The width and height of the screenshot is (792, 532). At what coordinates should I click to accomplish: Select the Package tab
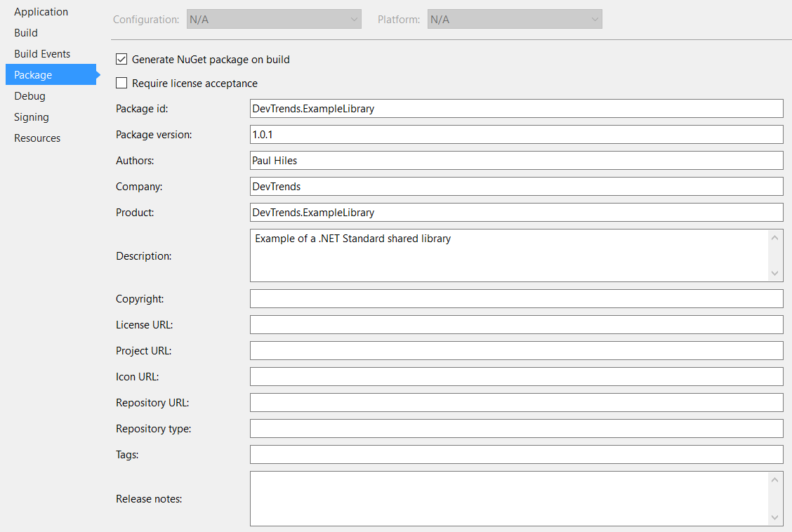pos(51,74)
